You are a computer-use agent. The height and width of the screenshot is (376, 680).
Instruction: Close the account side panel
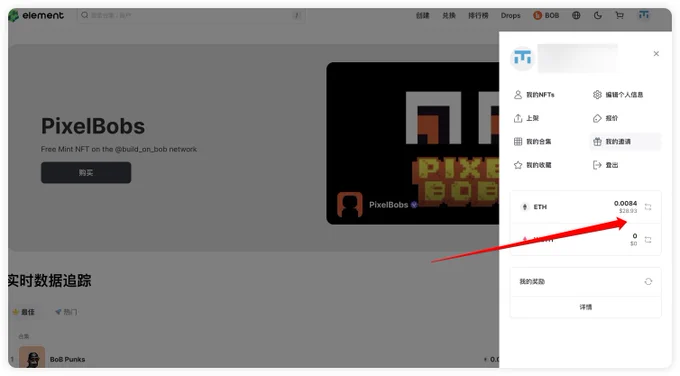tap(656, 54)
